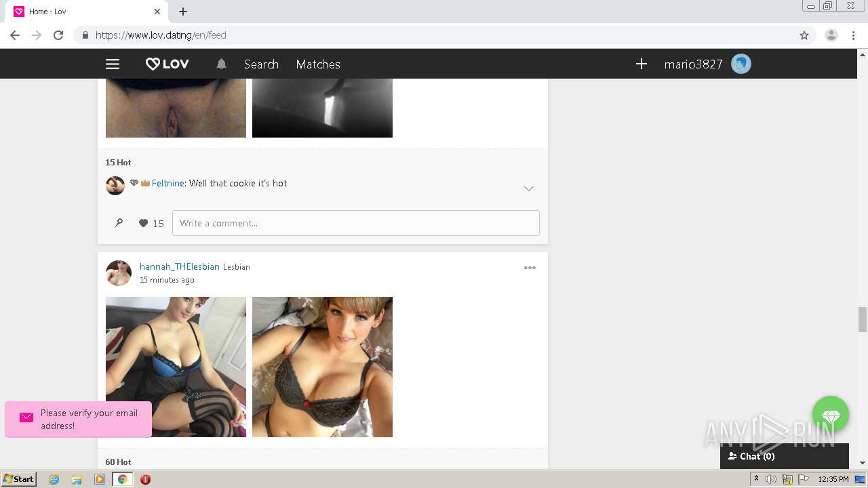Image resolution: width=868 pixels, height=488 pixels.
Task: Open the Chrome profile icon
Action: pos(831,35)
